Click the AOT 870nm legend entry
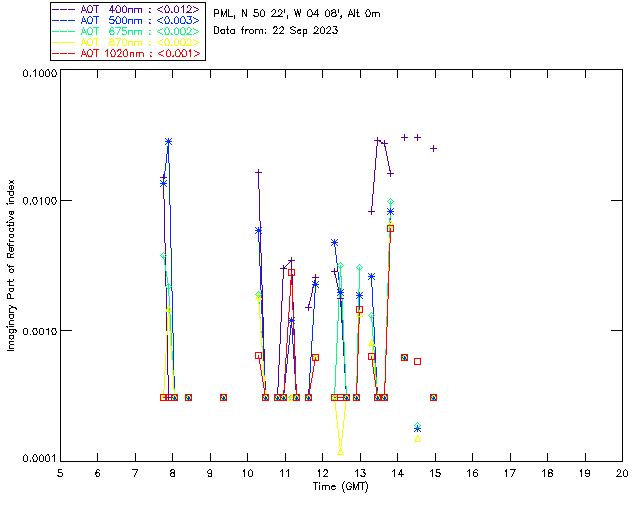The image size is (640, 512). (127, 42)
